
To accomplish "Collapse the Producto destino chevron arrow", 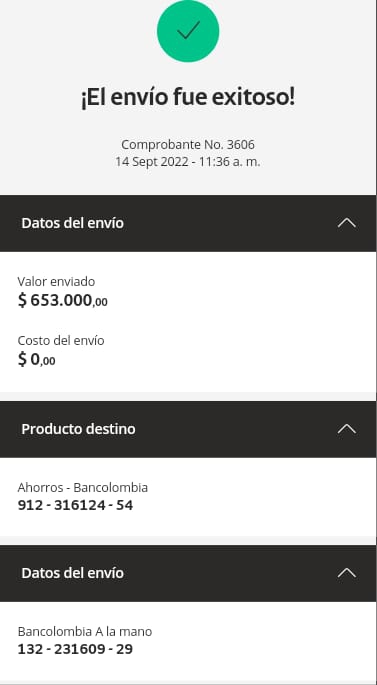I will point(347,429).
